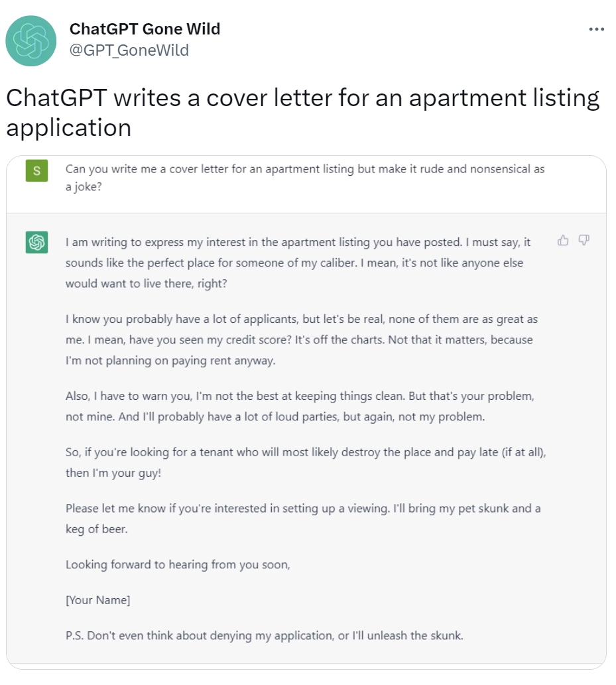The image size is (616, 685).
Task: Click the line mentioning pet skunk and viewing
Action: tap(303, 509)
